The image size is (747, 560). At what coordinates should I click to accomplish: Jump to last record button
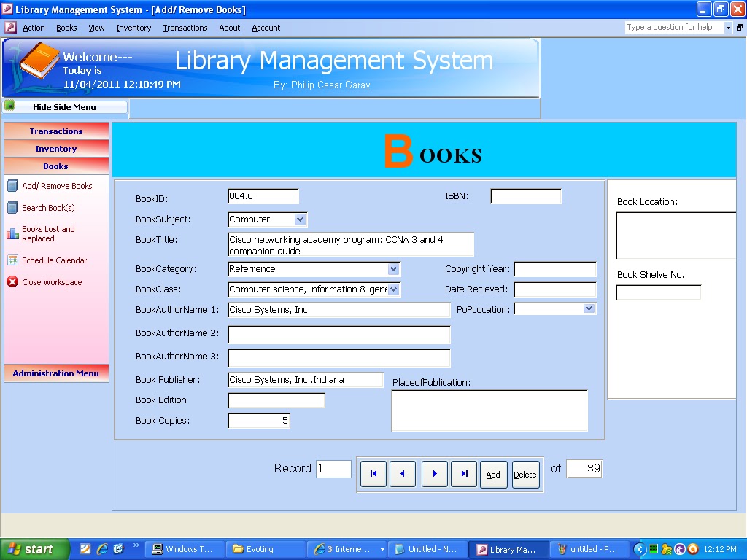point(464,474)
